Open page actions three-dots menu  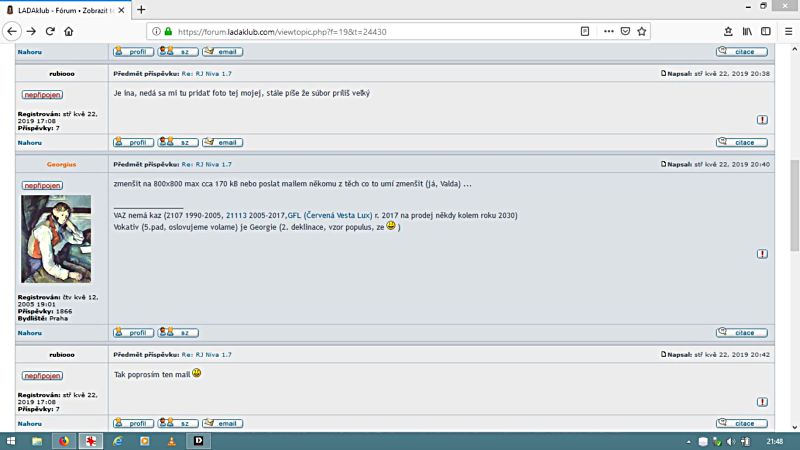(x=606, y=31)
